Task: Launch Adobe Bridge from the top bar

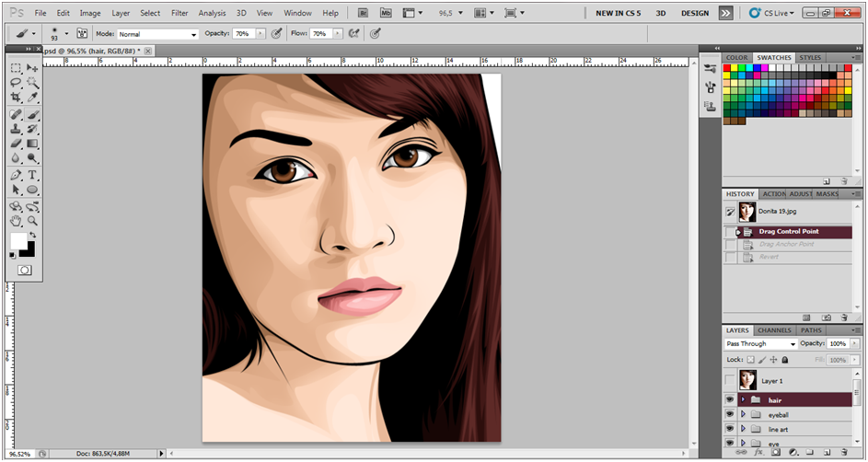Action: pos(364,13)
